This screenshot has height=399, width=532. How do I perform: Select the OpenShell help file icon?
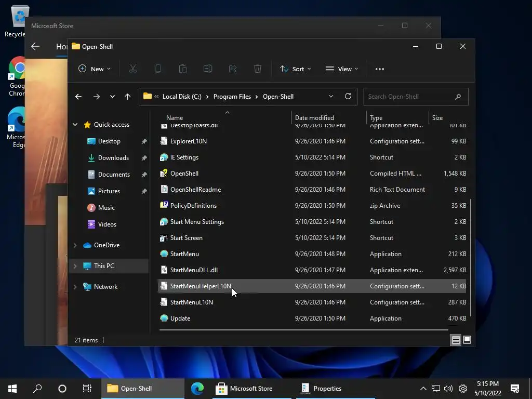pos(164,174)
